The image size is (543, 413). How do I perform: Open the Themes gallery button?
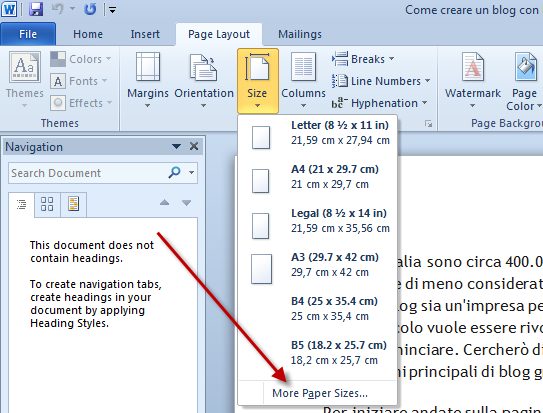[25, 79]
